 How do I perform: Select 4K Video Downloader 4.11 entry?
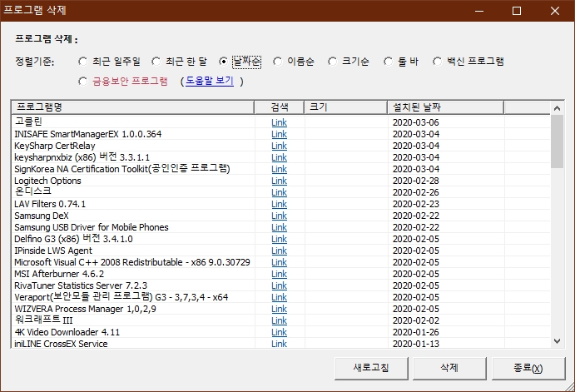pos(280,332)
